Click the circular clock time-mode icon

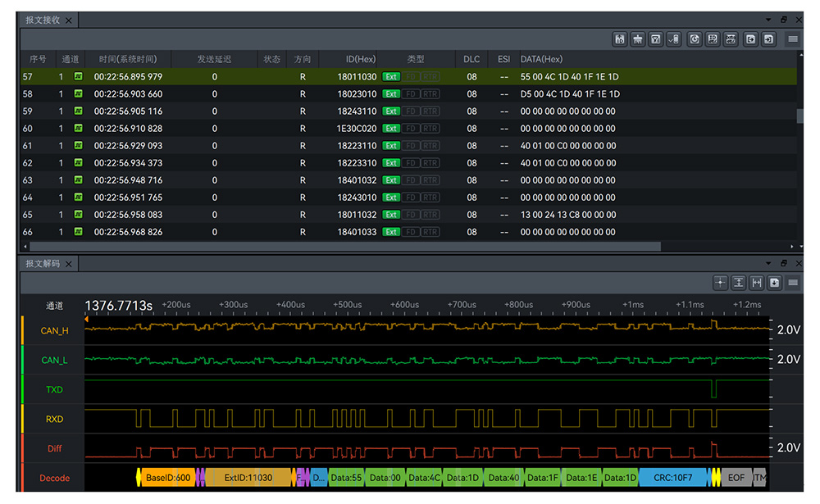[x=695, y=39]
